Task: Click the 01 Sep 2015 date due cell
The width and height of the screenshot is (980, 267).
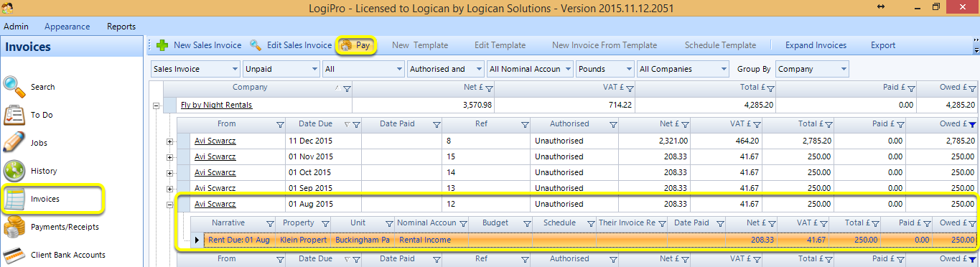Action: [x=323, y=188]
